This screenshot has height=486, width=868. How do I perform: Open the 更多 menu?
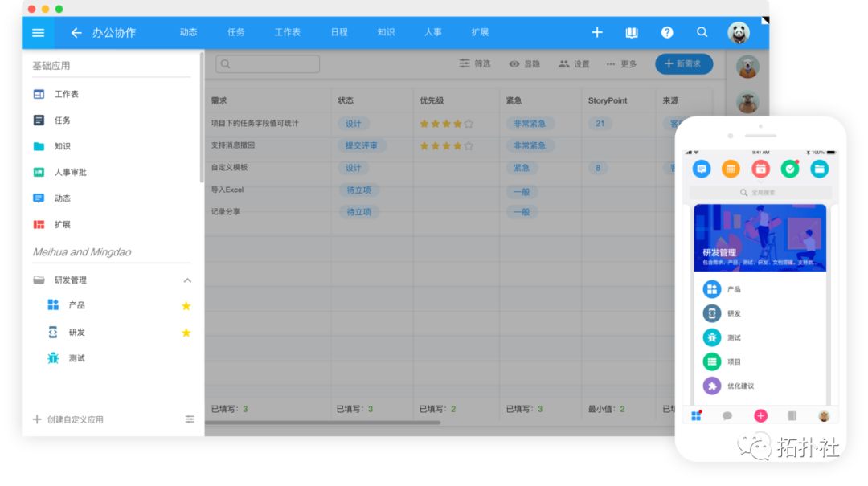click(x=621, y=64)
